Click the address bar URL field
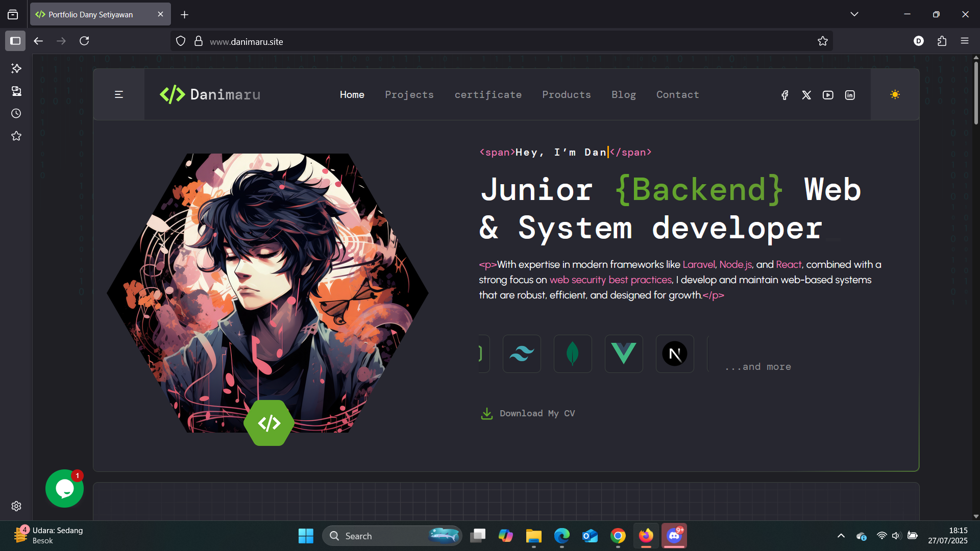 point(459,41)
